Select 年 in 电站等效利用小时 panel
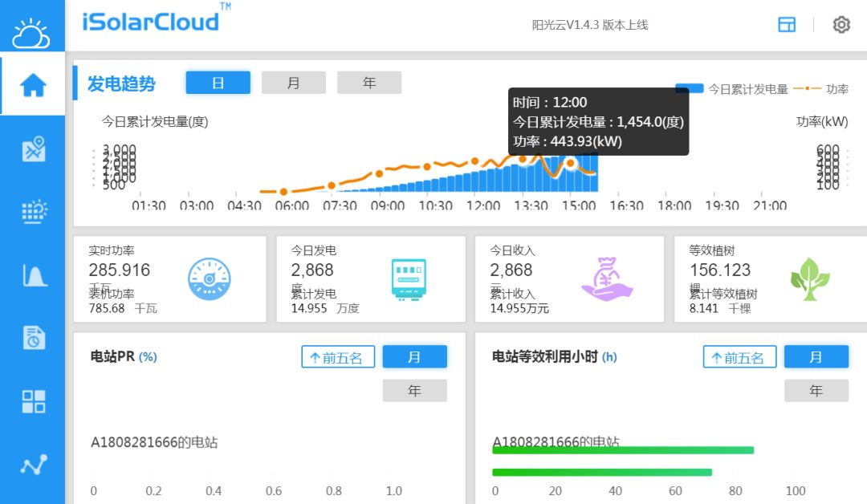 tap(816, 391)
